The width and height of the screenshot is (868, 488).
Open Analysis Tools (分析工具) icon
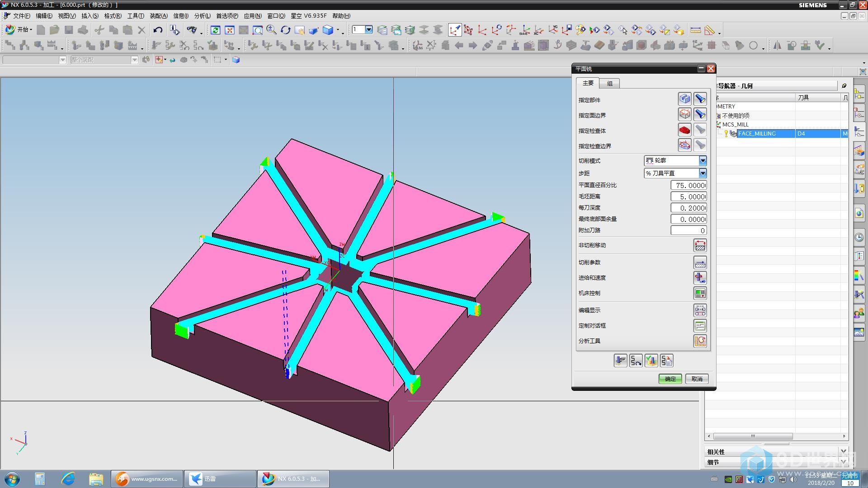[700, 341]
